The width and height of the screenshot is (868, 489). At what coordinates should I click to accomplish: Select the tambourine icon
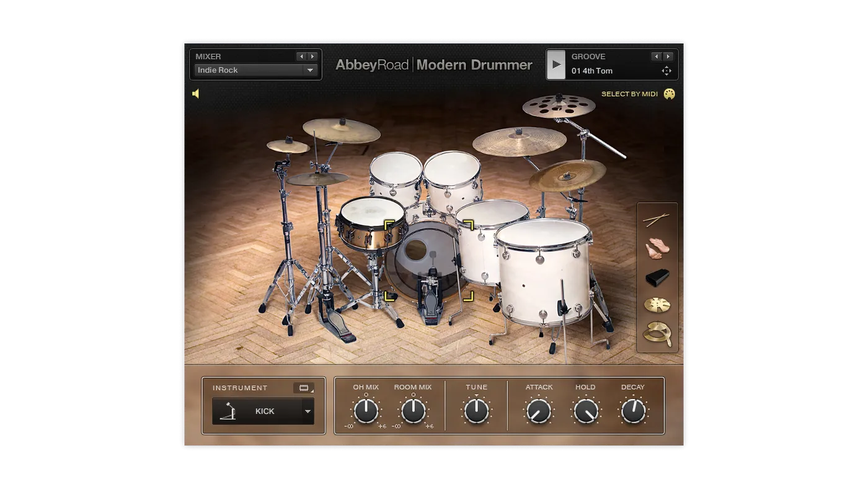[657, 334]
